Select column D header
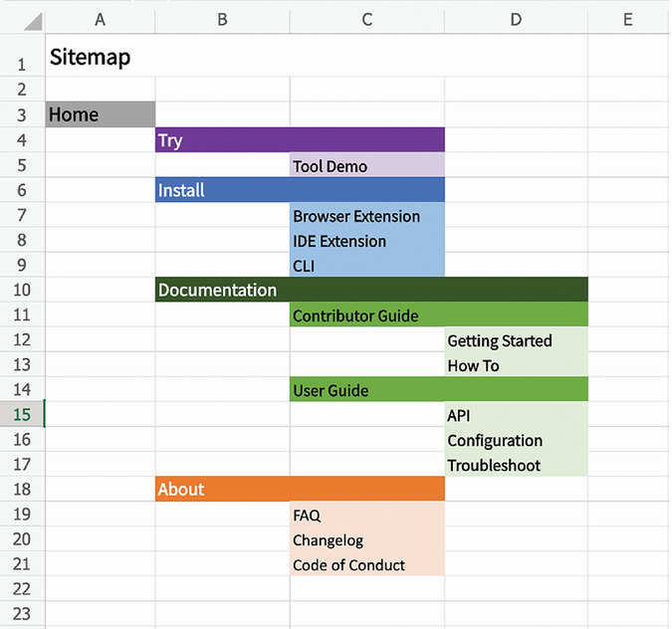The height and width of the screenshot is (629, 672). (516, 19)
